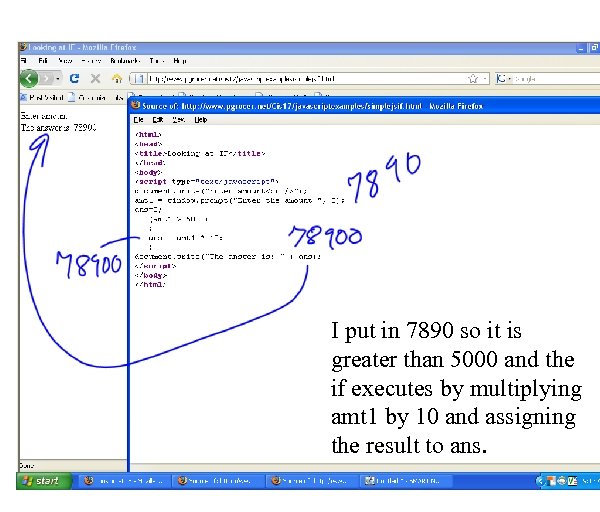Click the Forward navigation arrow
The image size is (600, 512).
(x=46, y=79)
